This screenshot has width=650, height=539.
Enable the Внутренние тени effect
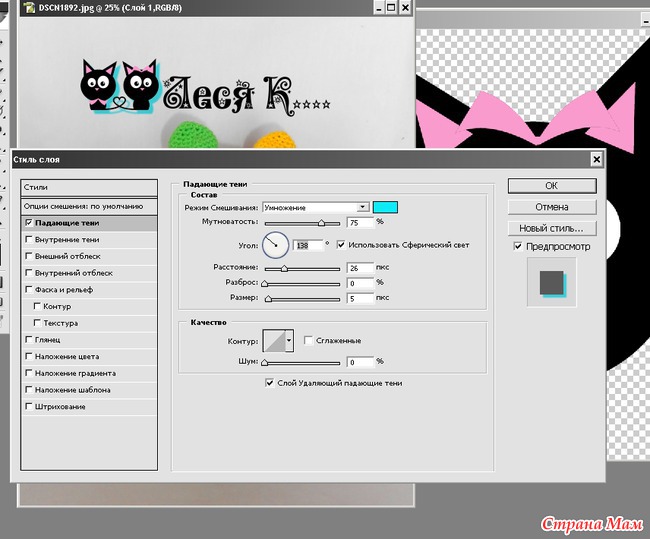click(28, 240)
